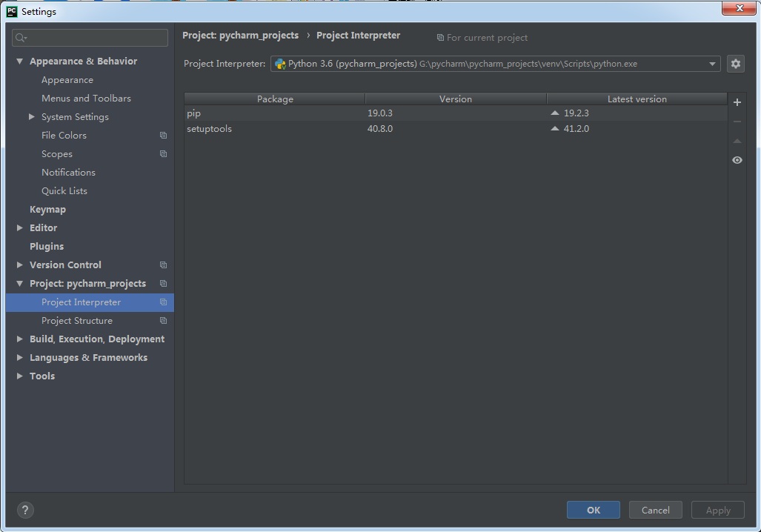
Task: Collapse the Appearance & Behavior section
Action: (19, 61)
